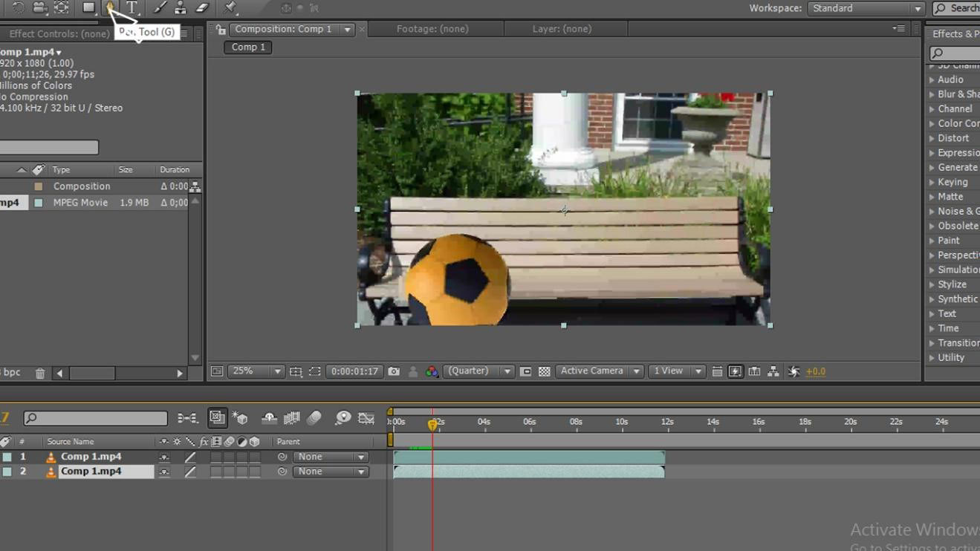
Task: Open the 25% magnification dropdown
Action: point(256,371)
